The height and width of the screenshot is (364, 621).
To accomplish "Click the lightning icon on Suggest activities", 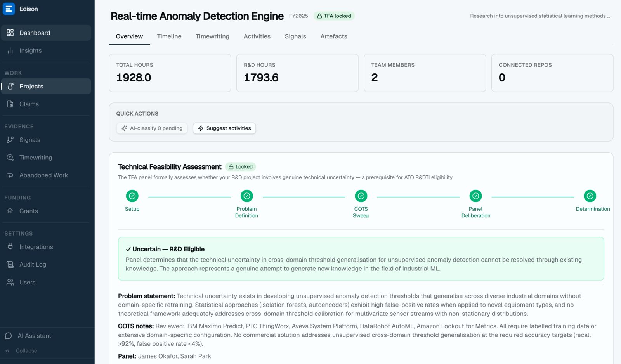I will click(201, 128).
